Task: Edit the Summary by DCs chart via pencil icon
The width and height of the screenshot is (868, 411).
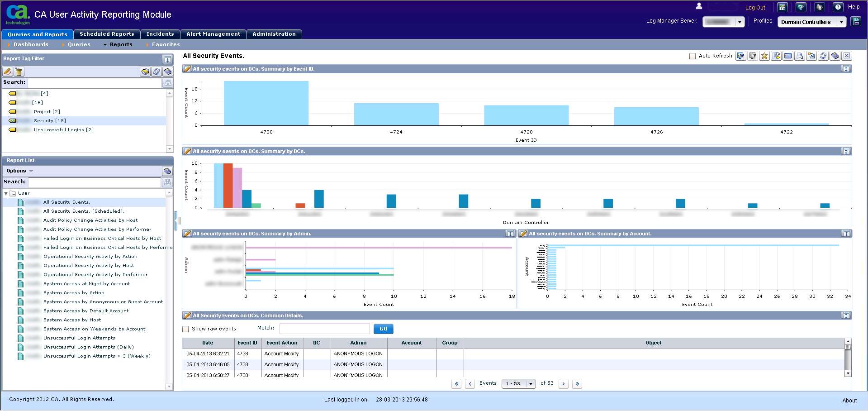Action: 187,151
